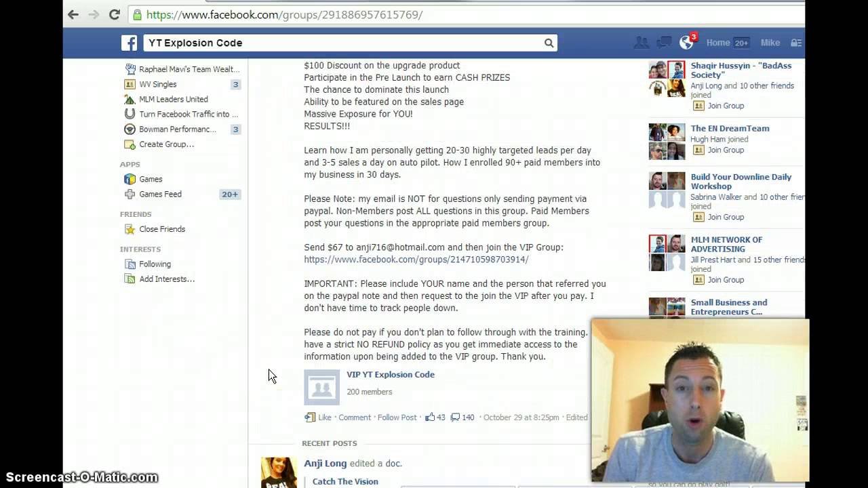Go back with the browser back arrow
868x488 pixels.
tap(73, 14)
